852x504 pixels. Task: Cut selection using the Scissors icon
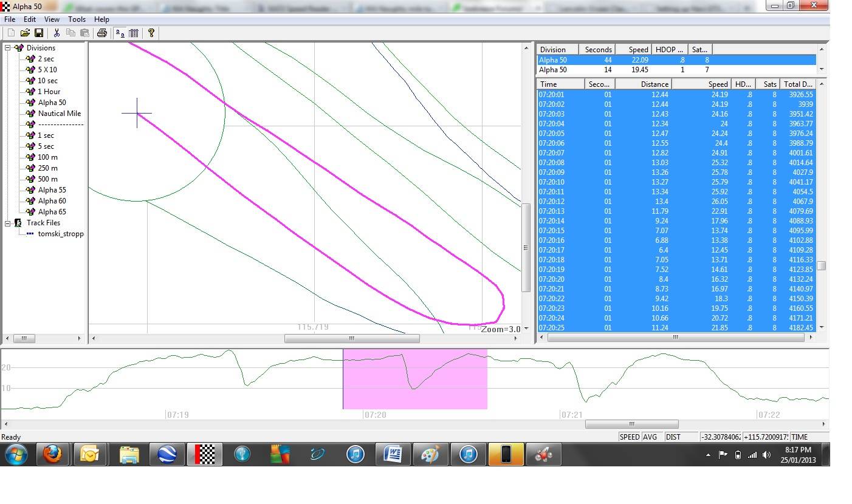(57, 33)
